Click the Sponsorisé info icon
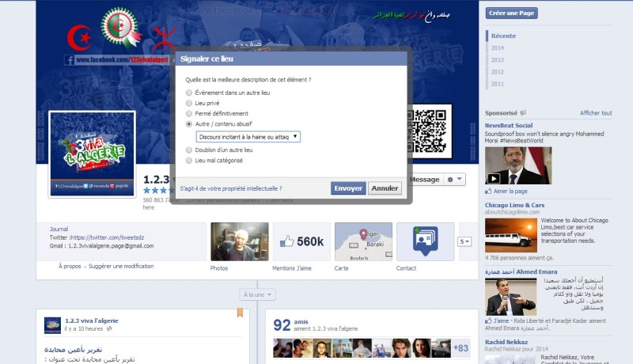The height and width of the screenshot is (364, 633). [523, 113]
